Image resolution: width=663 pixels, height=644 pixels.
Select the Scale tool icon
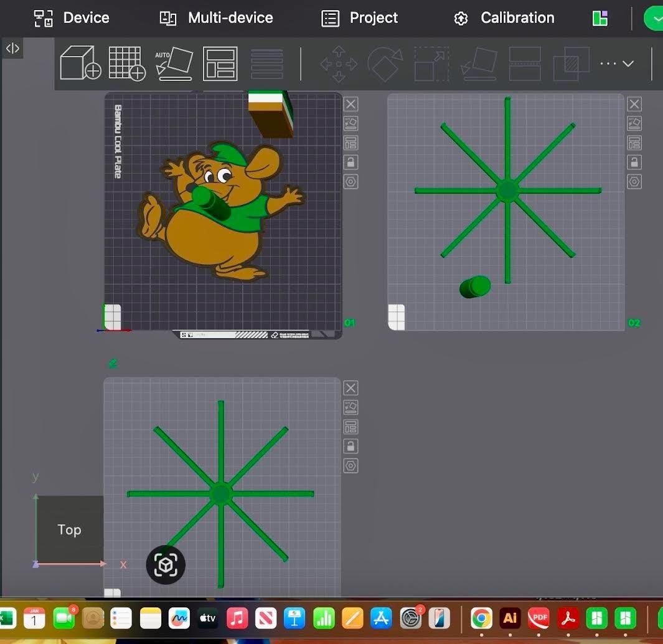click(x=431, y=64)
